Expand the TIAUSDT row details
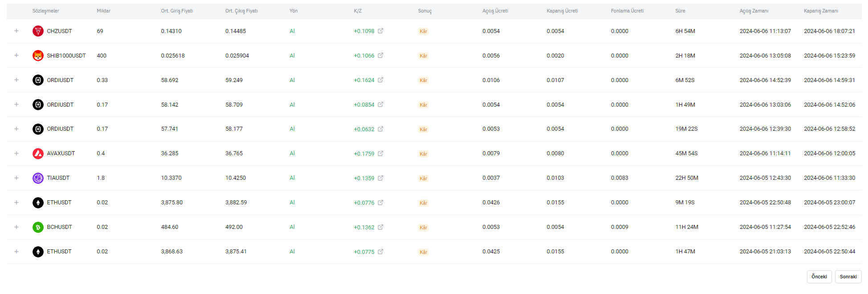This screenshot has width=868, height=294. [16, 178]
